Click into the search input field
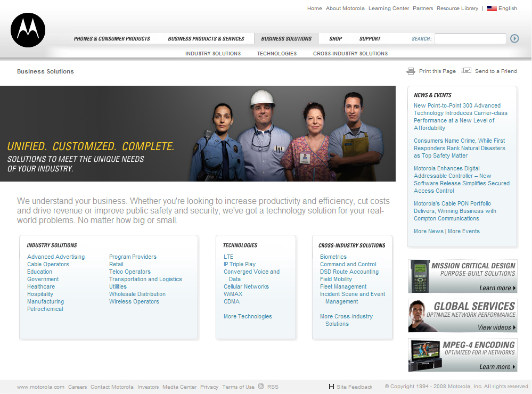This screenshot has height=394, width=532. [x=470, y=39]
